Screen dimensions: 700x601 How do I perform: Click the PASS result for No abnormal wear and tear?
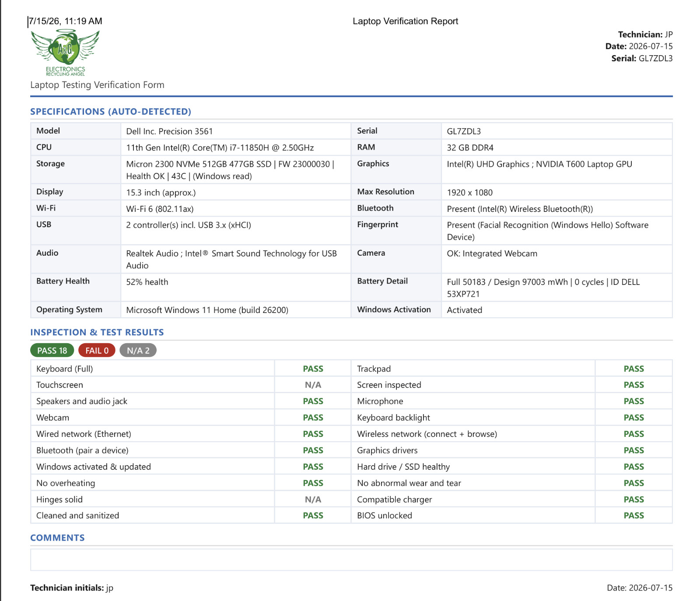[x=633, y=483]
